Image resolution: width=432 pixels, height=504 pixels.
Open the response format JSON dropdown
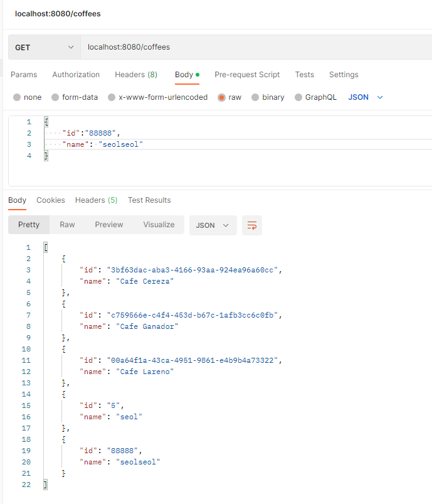pyautogui.click(x=213, y=225)
